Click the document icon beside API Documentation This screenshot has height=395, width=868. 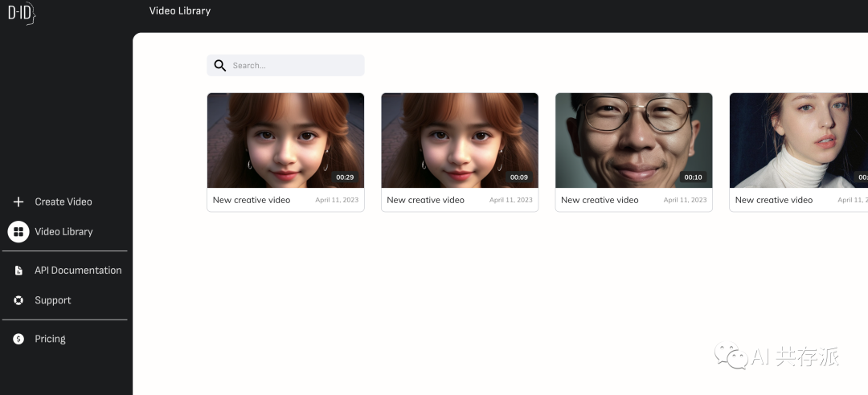point(18,271)
